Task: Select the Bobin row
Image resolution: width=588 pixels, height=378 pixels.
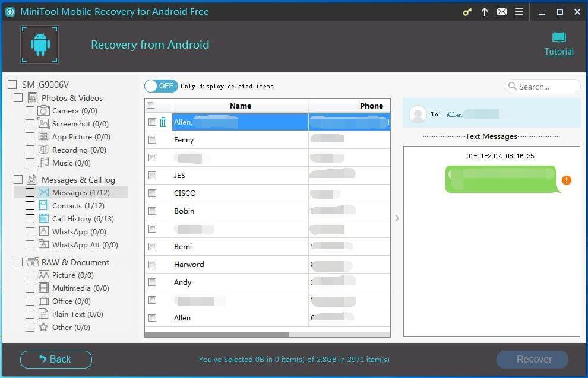Action: (267, 211)
